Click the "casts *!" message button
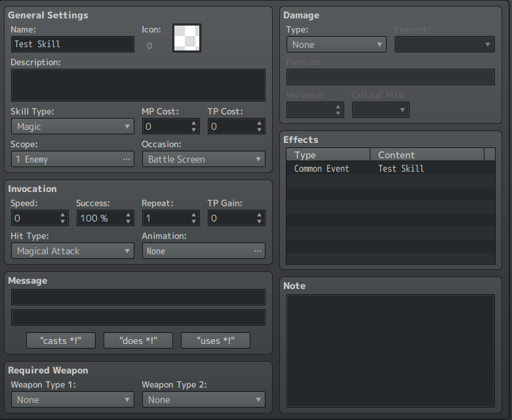Viewport: 512px width, 420px height. (61, 341)
